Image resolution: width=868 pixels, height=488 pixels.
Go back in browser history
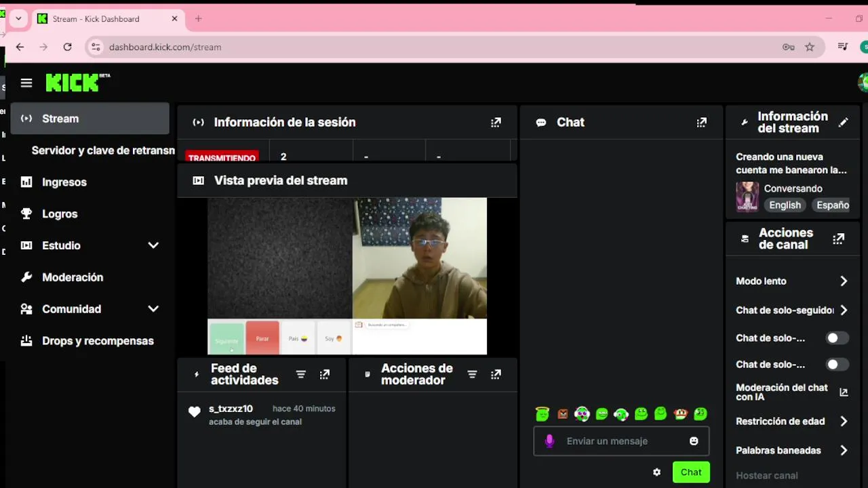(x=20, y=47)
